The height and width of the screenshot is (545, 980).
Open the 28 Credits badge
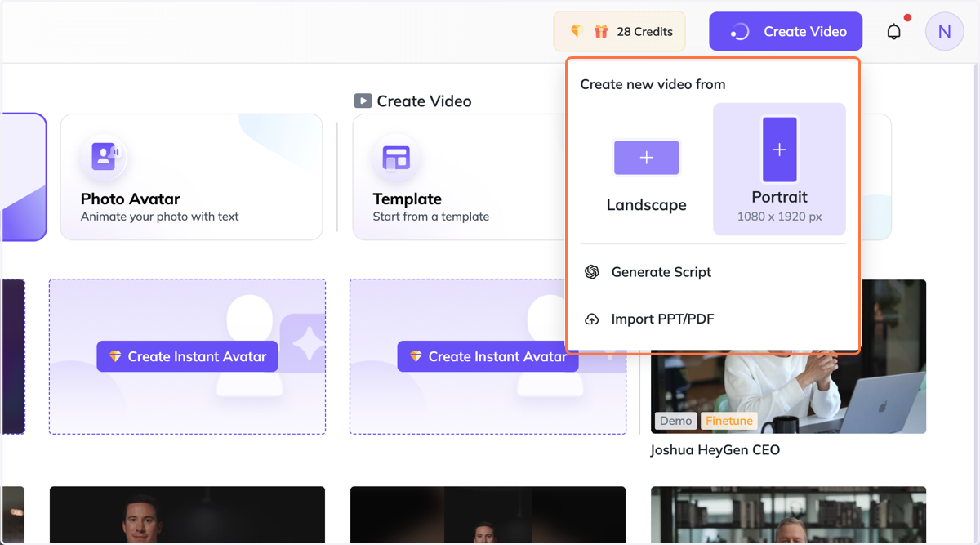[620, 32]
